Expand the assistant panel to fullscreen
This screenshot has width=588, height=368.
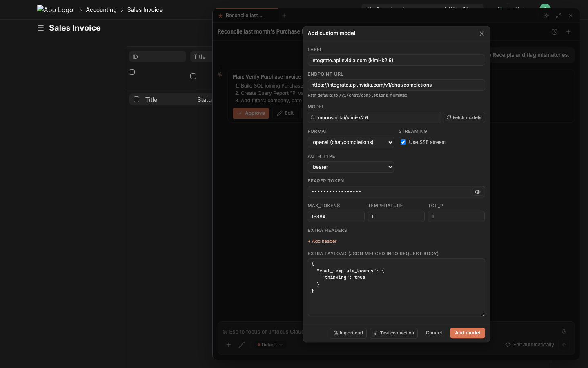tap(559, 16)
